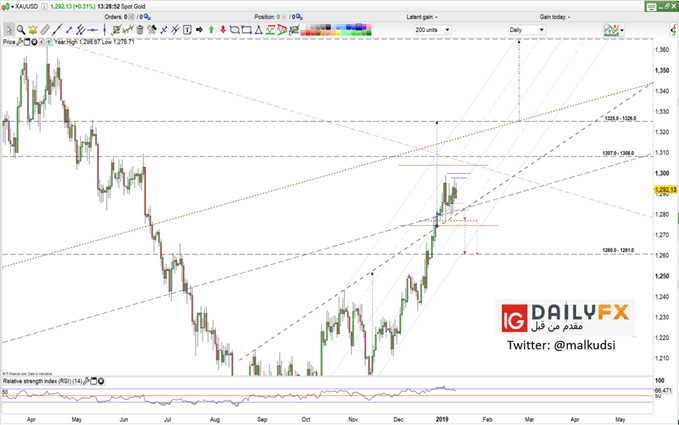679x425 pixels.
Task: Pick the green color swatch
Action: 354,33
